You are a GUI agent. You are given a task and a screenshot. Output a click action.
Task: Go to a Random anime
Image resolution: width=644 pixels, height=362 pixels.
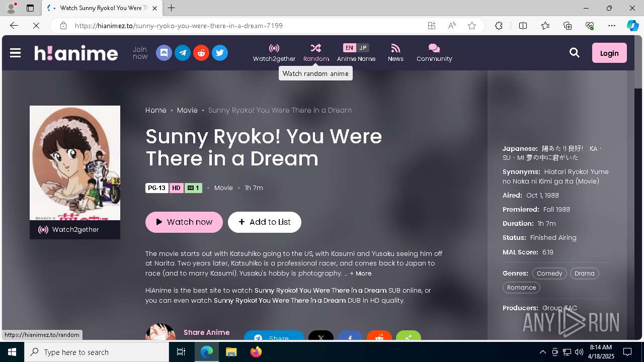pyautogui.click(x=316, y=53)
